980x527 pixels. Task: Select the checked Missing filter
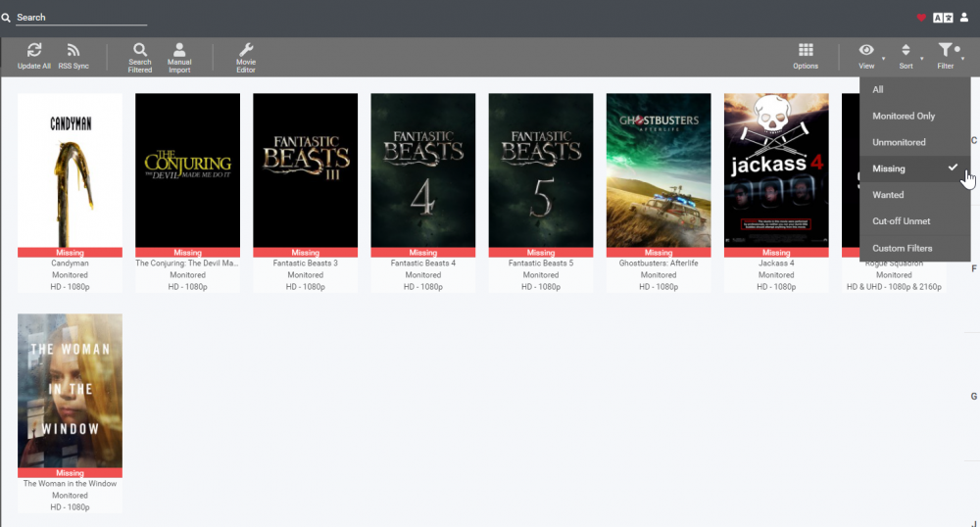click(x=915, y=168)
